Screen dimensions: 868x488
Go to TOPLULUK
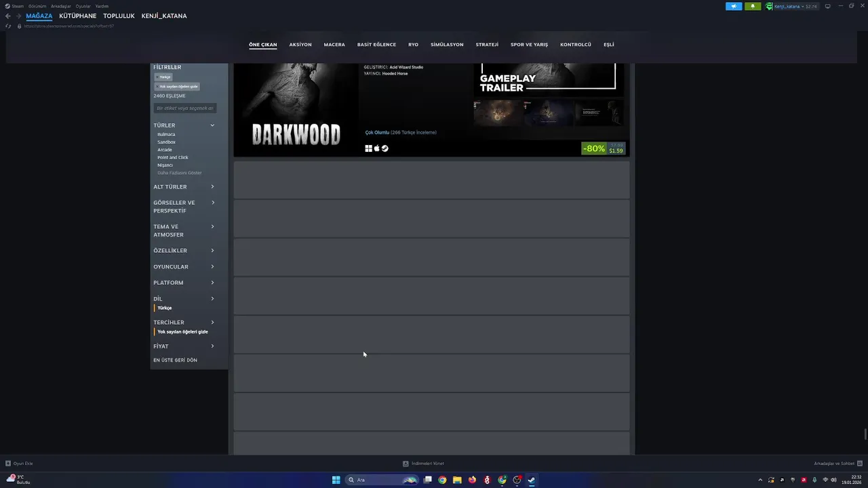(x=119, y=16)
